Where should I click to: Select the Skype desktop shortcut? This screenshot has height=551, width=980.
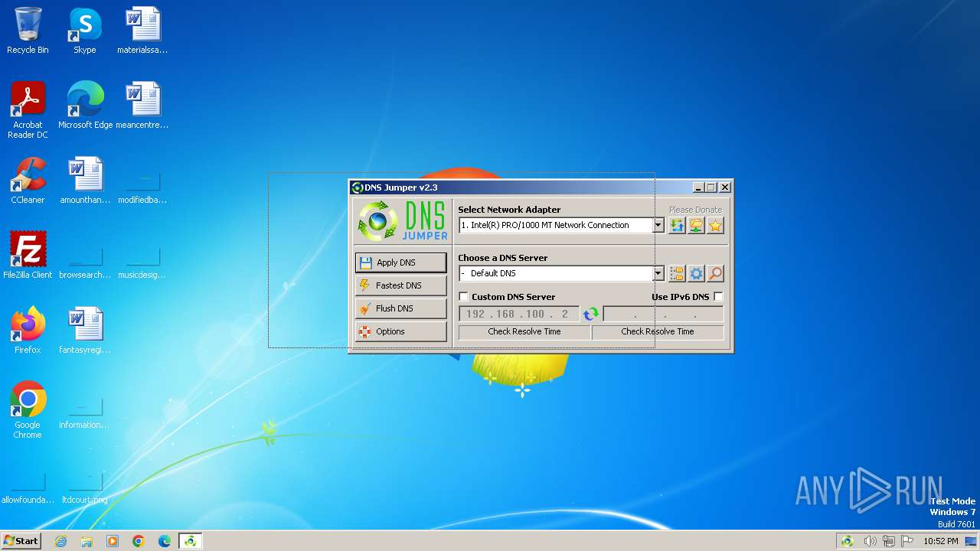click(84, 31)
